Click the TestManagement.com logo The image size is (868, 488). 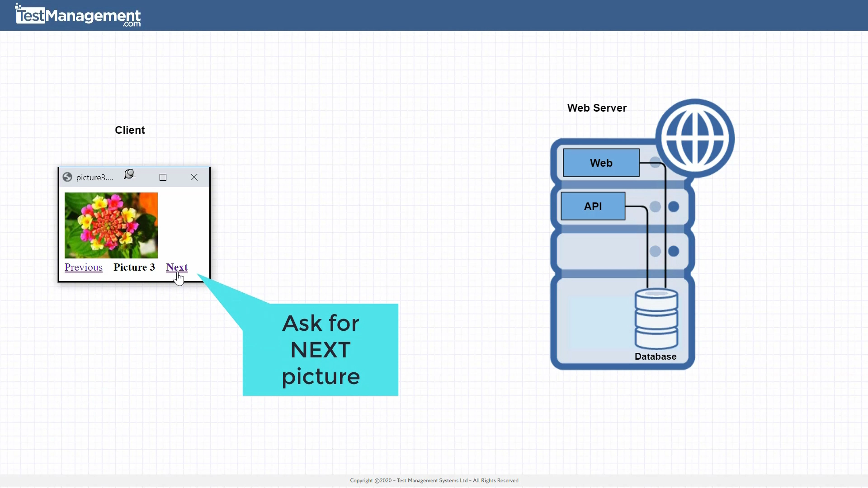click(x=77, y=15)
